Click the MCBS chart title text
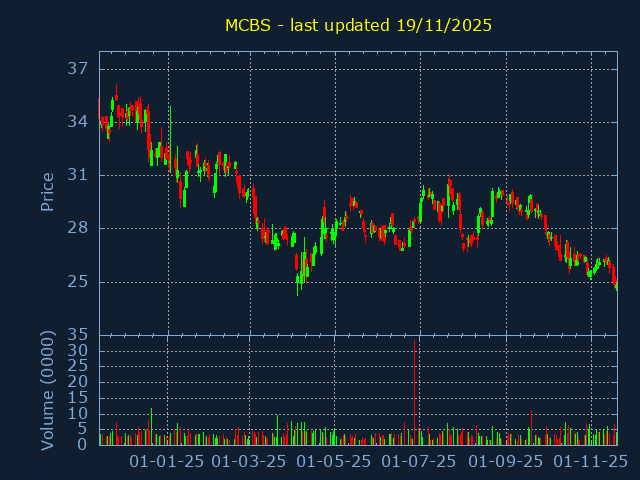 click(x=358, y=25)
